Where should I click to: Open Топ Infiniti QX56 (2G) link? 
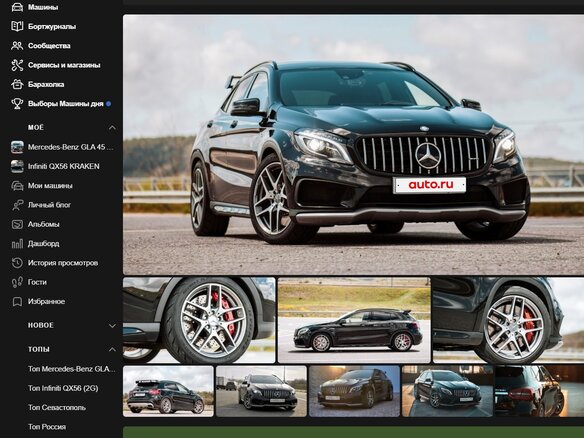(x=63, y=388)
